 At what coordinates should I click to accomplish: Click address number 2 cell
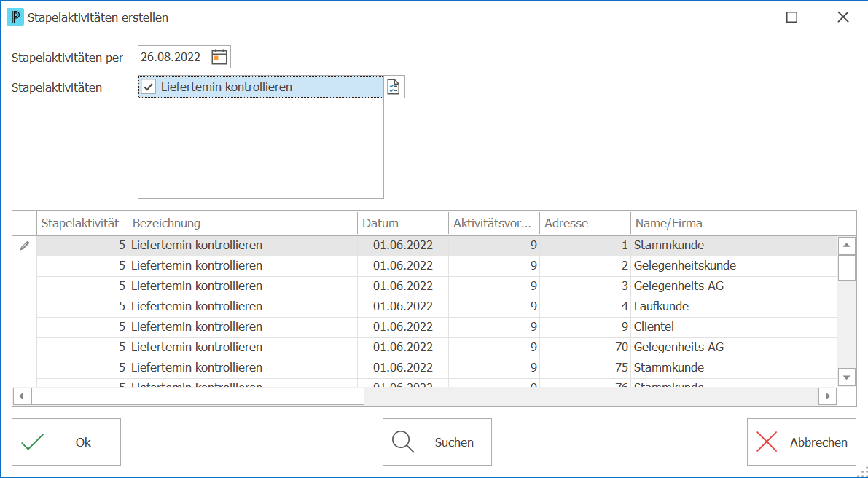click(585, 265)
